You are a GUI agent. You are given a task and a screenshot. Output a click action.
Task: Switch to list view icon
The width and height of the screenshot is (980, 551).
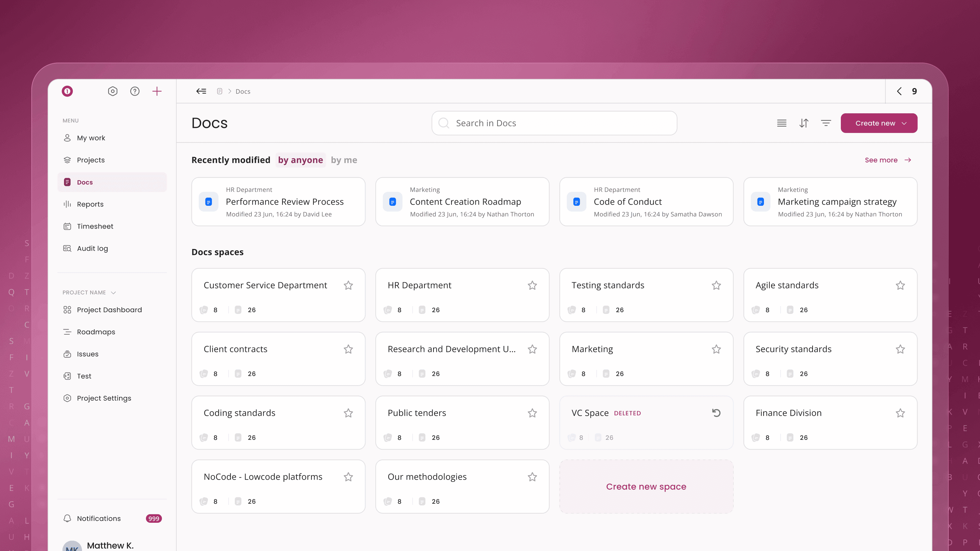782,123
